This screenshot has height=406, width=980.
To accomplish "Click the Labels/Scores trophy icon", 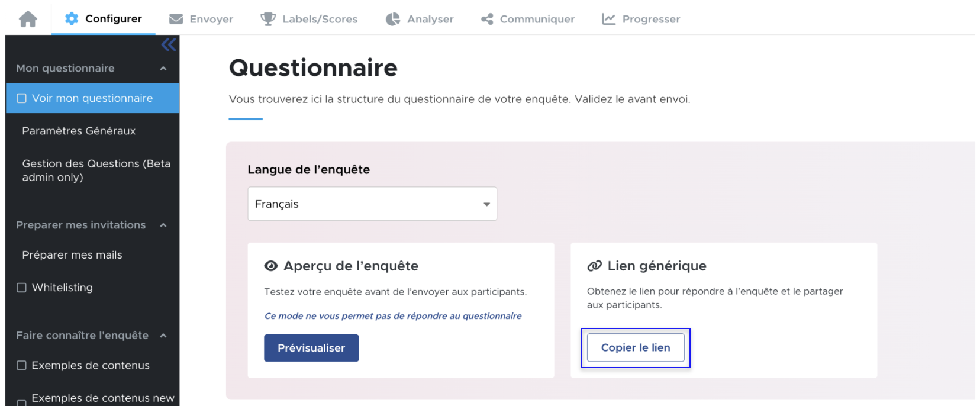I will coord(268,20).
